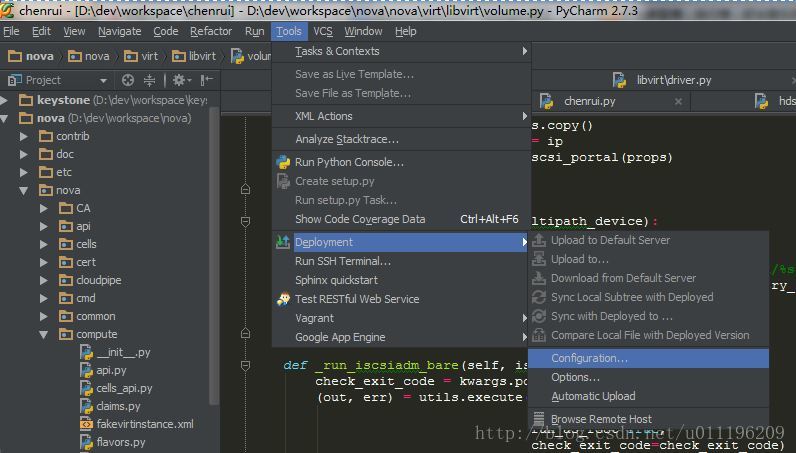Open the Project view dropdown arrow
Image resolution: width=796 pixels, height=453 pixels.
pos(103,80)
